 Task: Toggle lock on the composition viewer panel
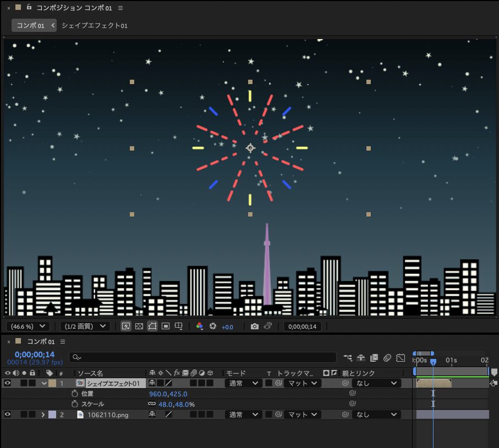29,7
